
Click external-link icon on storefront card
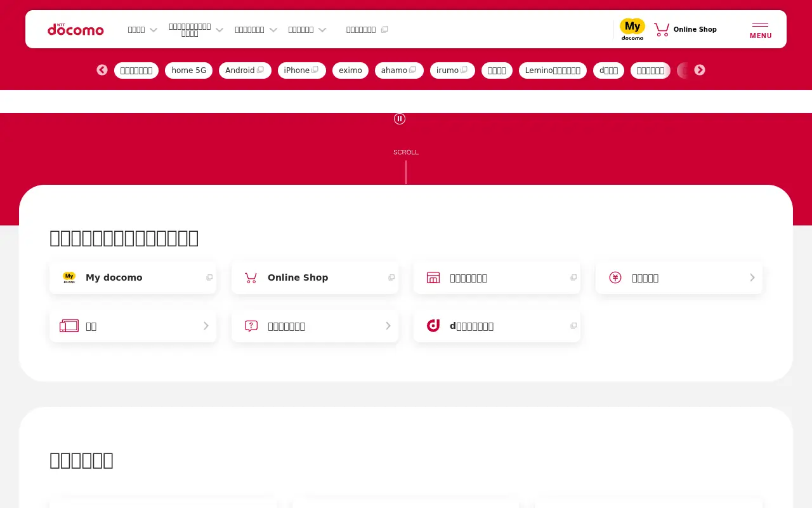[x=573, y=277]
